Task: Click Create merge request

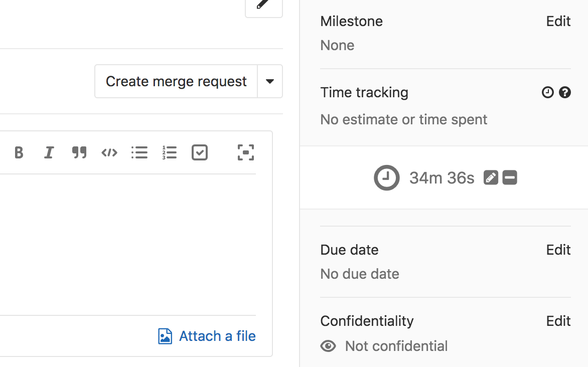Action: coord(176,81)
